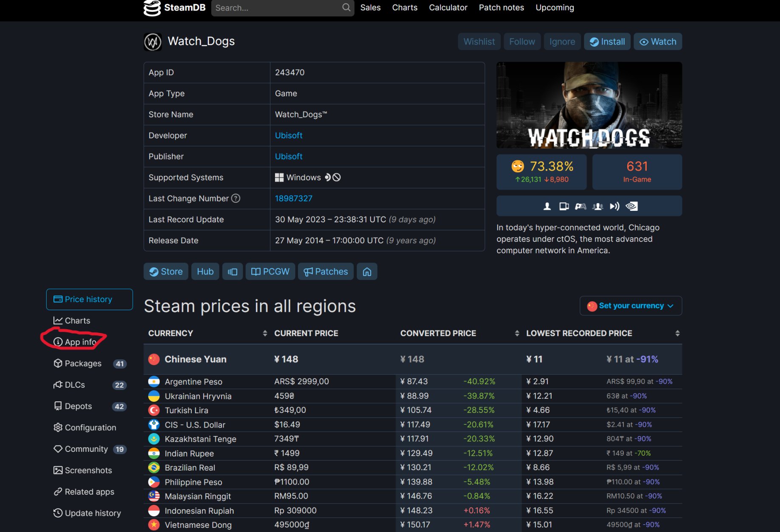
Task: Click the partial controller support gamepad icon
Action: click(x=581, y=206)
